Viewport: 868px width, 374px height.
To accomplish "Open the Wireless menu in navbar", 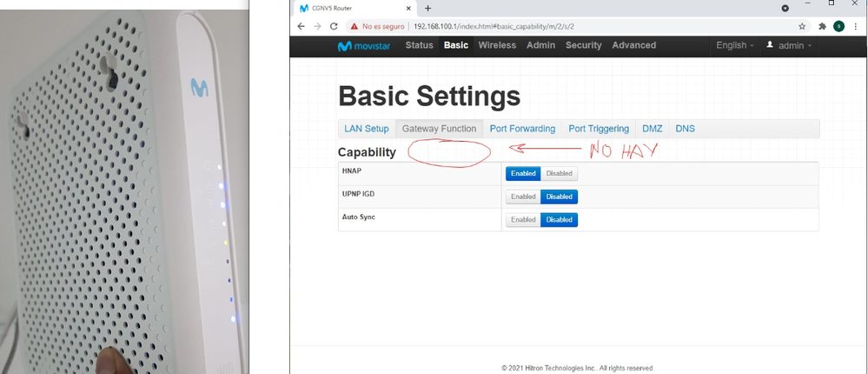I will point(497,45).
